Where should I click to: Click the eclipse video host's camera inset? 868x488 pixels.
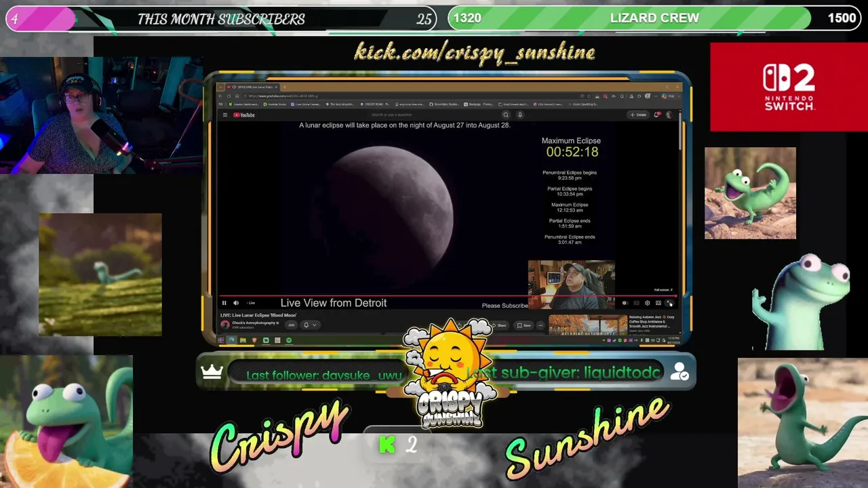[x=572, y=285]
